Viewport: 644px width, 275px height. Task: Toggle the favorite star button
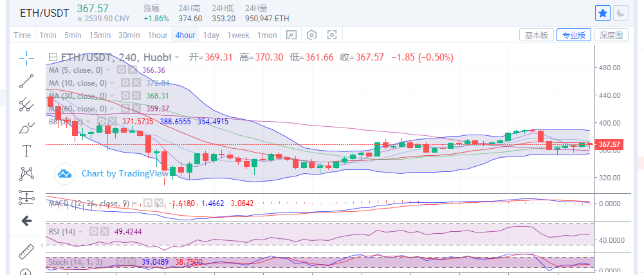pyautogui.click(x=603, y=12)
